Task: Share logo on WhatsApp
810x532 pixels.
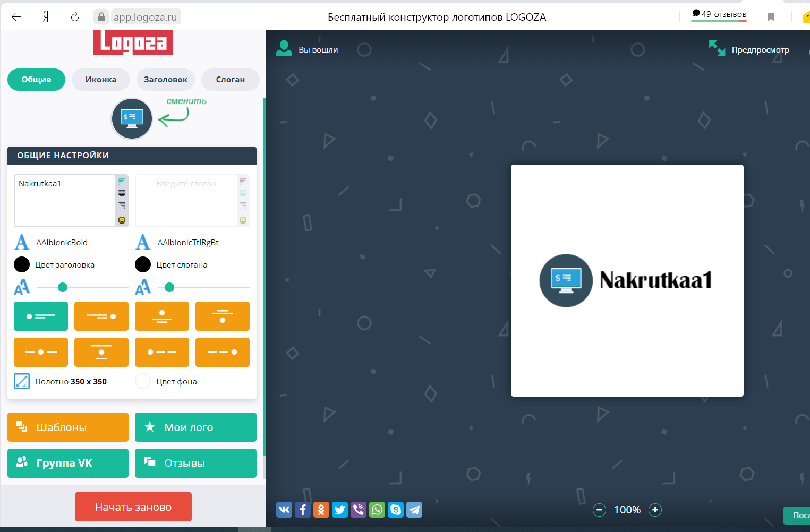Action: [377, 510]
